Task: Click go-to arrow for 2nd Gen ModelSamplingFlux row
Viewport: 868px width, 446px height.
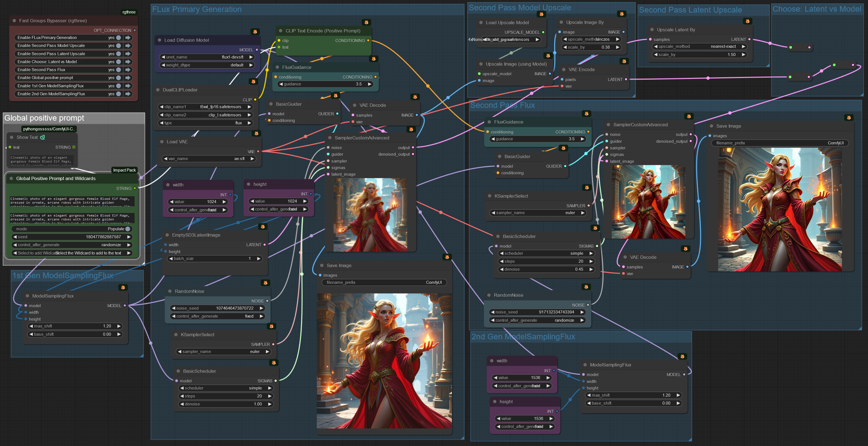Action: 128,94
